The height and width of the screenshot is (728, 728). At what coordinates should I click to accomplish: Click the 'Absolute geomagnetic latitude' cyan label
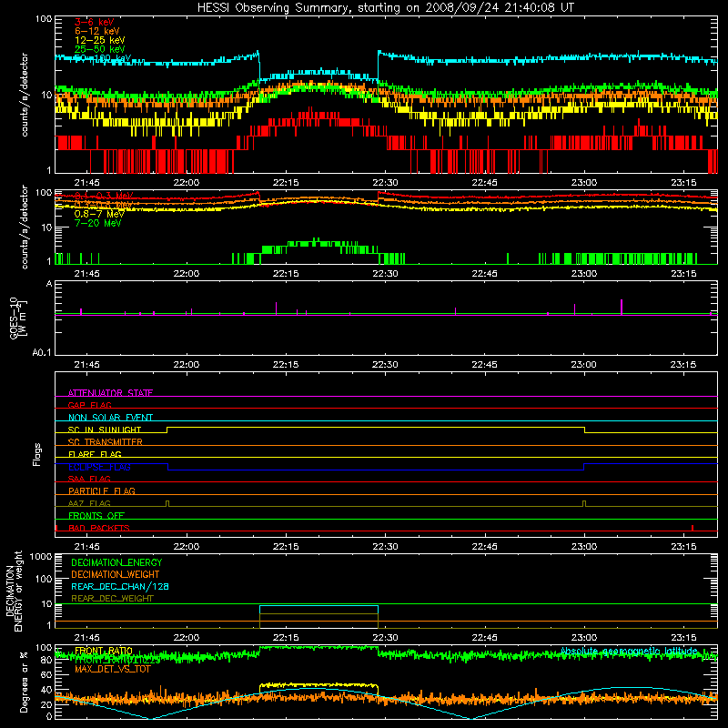click(629, 651)
